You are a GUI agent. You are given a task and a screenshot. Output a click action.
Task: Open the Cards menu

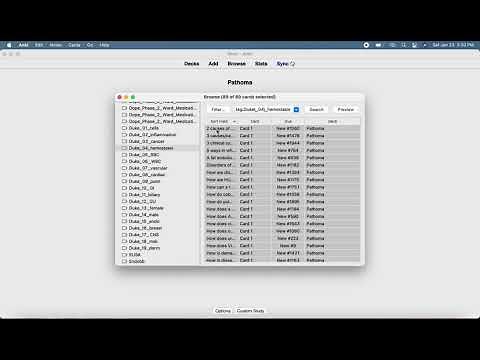click(74, 45)
